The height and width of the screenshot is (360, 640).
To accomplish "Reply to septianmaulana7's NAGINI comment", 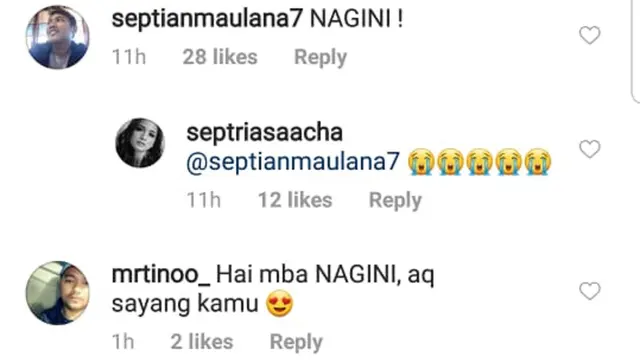I will pyautogui.click(x=320, y=57).
